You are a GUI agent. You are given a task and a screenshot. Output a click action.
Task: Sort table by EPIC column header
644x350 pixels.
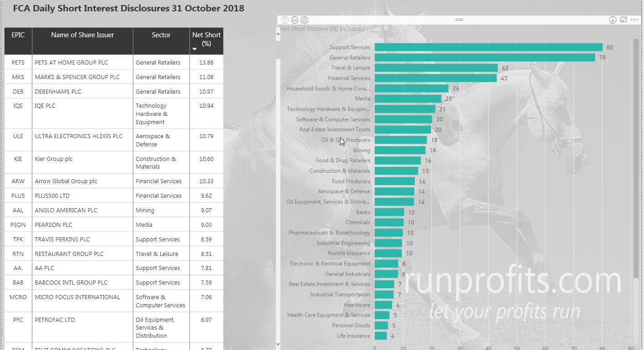(x=18, y=35)
